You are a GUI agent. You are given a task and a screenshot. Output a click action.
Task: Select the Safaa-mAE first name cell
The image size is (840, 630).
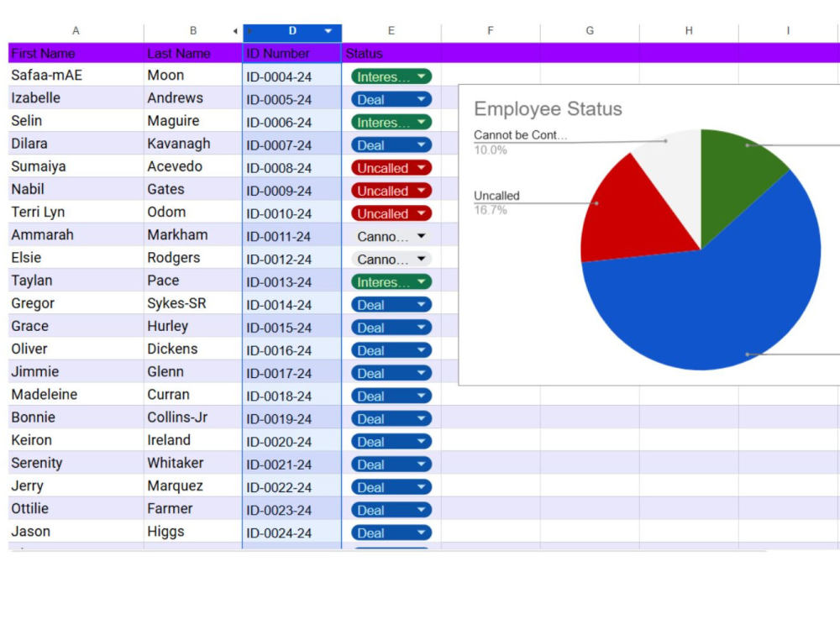[76, 76]
